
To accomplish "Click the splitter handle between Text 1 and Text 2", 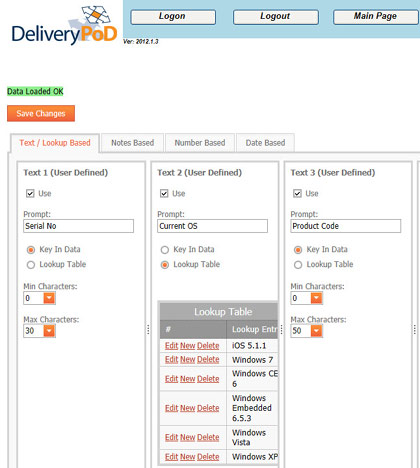I will (148, 329).
